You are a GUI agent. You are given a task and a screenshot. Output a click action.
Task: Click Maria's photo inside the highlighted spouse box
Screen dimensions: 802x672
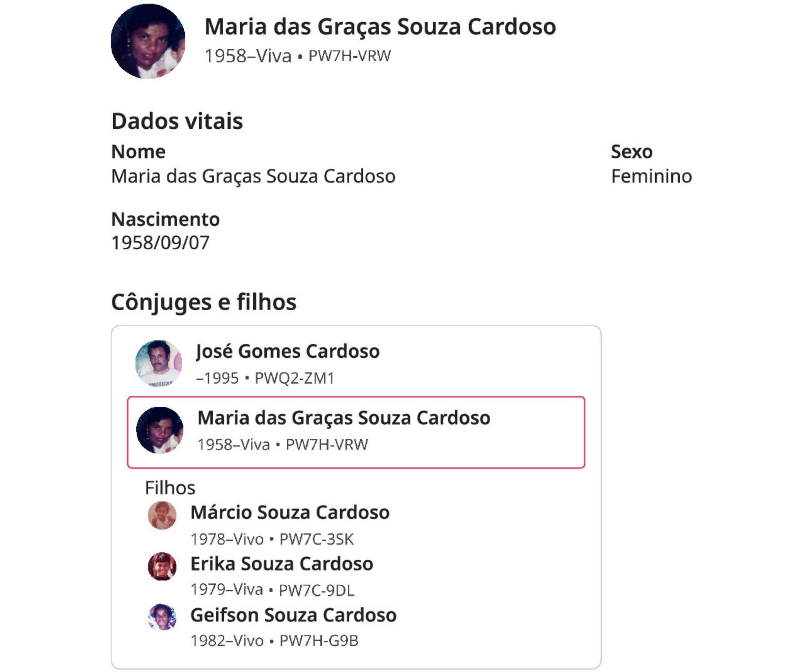160,430
